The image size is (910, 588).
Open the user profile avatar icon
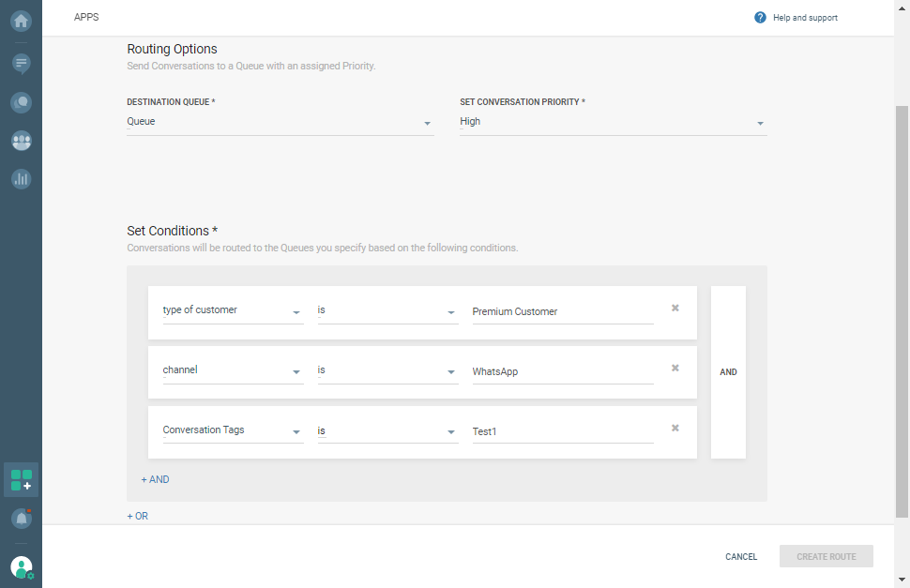tap(21, 566)
